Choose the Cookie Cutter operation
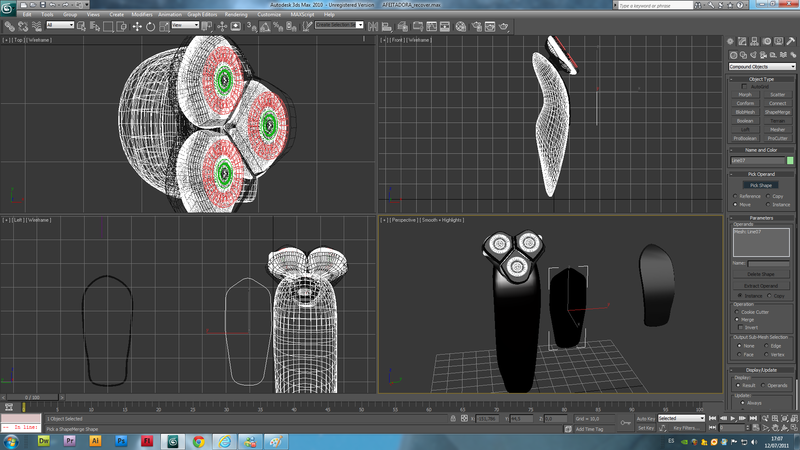800x450 pixels. 737,312
